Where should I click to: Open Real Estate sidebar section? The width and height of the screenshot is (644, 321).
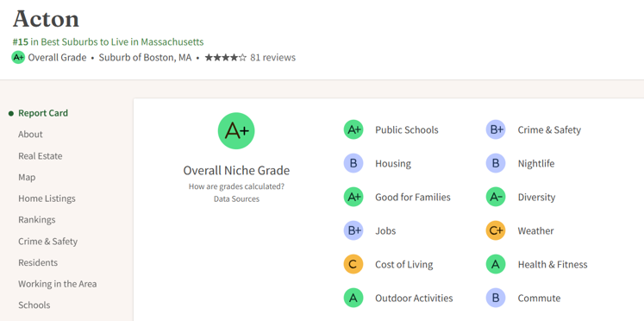(x=41, y=156)
